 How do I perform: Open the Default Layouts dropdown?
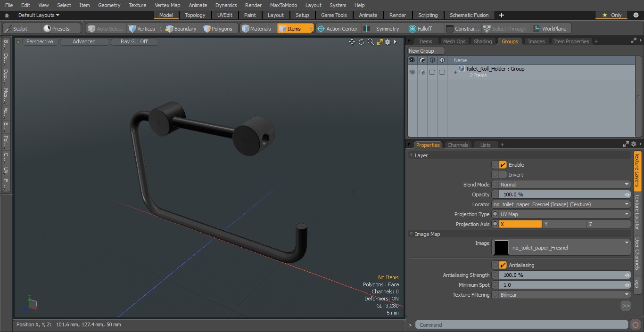39,15
